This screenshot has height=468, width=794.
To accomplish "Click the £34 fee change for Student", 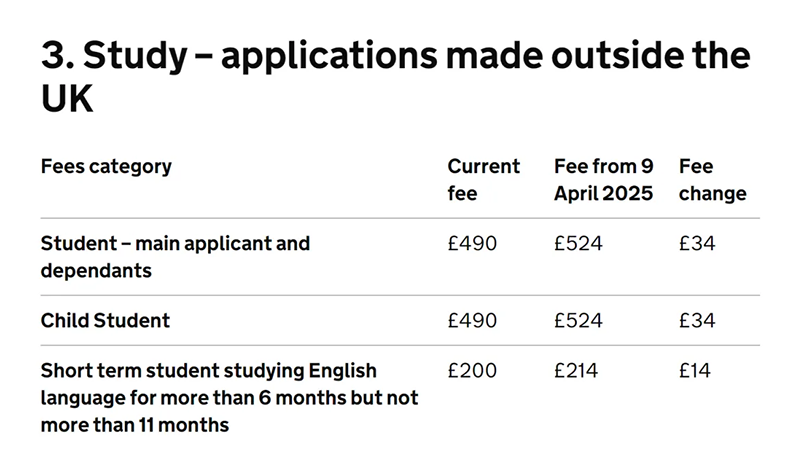I will [x=697, y=243].
